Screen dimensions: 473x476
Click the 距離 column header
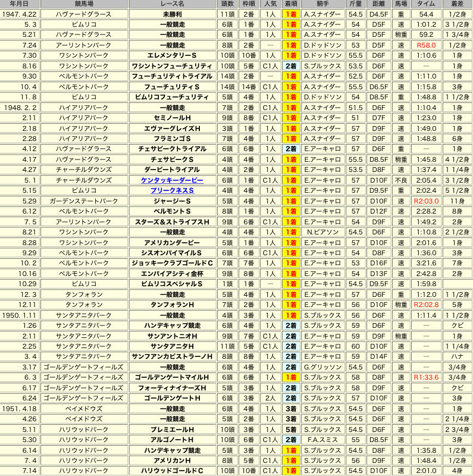pyautogui.click(x=378, y=4)
